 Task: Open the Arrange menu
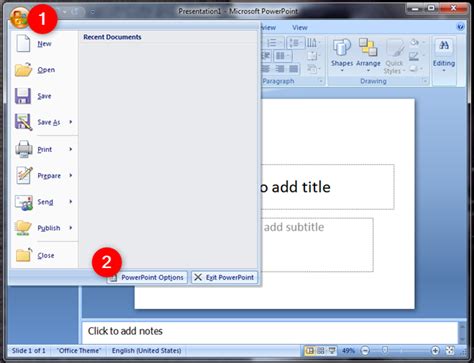[368, 55]
